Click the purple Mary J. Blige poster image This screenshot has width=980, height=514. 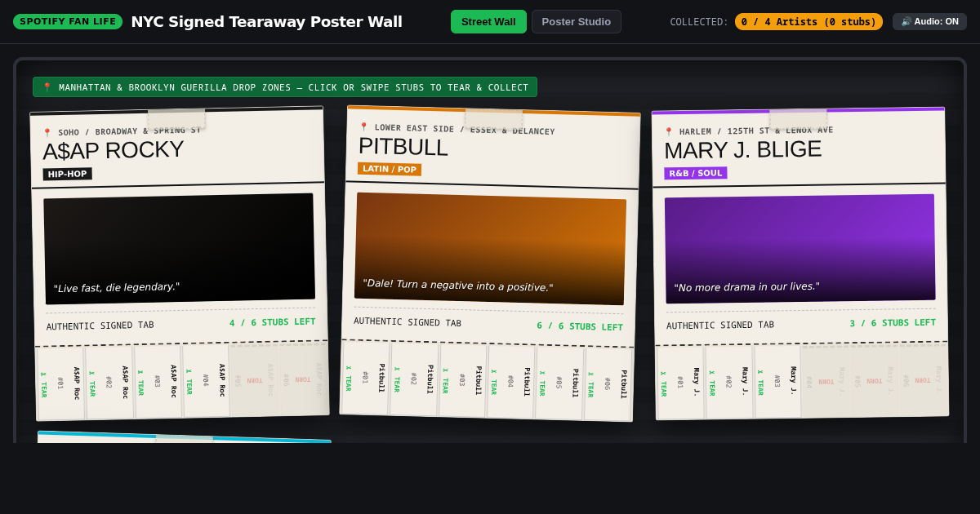pos(800,249)
